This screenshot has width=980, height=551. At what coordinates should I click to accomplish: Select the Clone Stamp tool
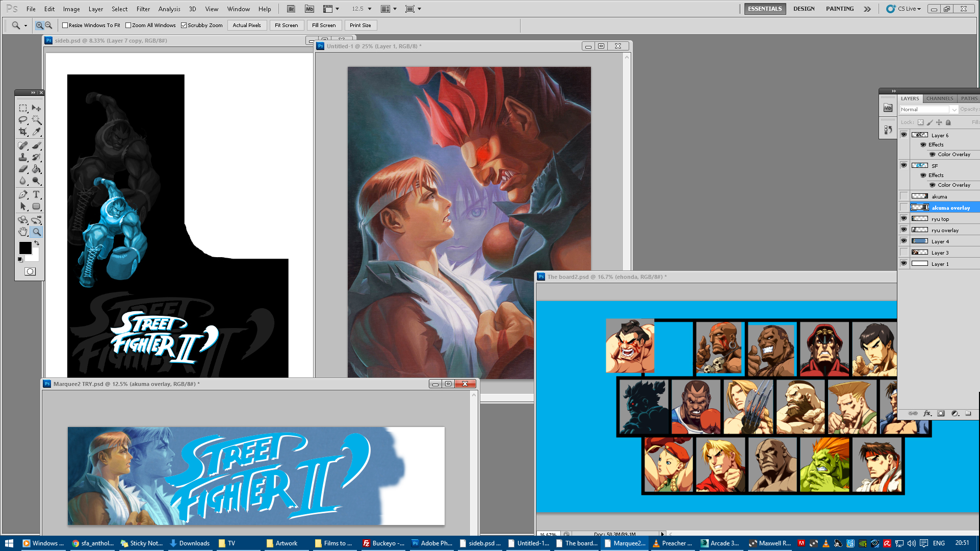23,157
